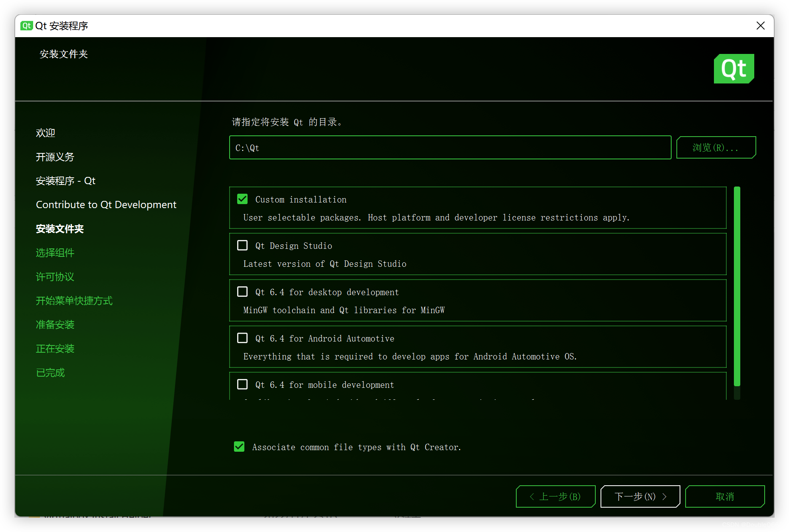The height and width of the screenshot is (532, 789).
Task: Select Contribute to Qt Development step
Action: [106, 205]
